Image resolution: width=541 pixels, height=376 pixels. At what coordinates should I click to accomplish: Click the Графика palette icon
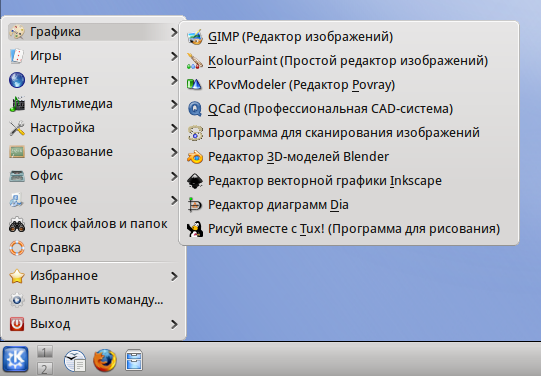(x=17, y=32)
